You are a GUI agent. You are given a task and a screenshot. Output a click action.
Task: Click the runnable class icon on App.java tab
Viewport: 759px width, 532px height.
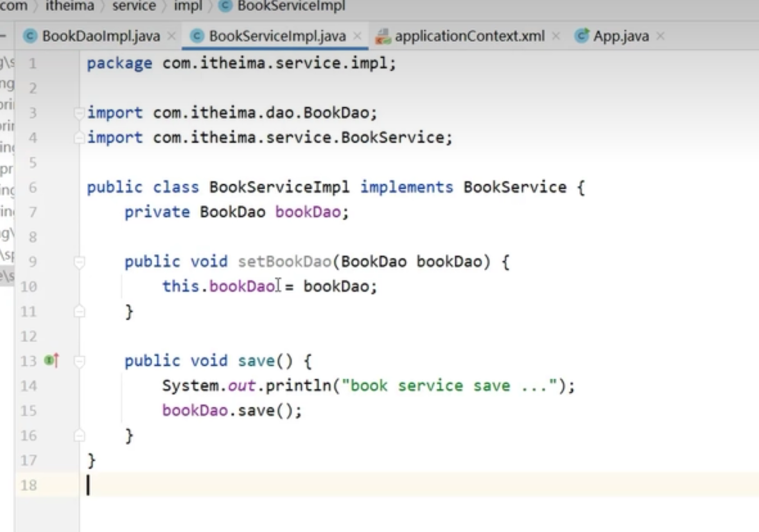coord(581,37)
